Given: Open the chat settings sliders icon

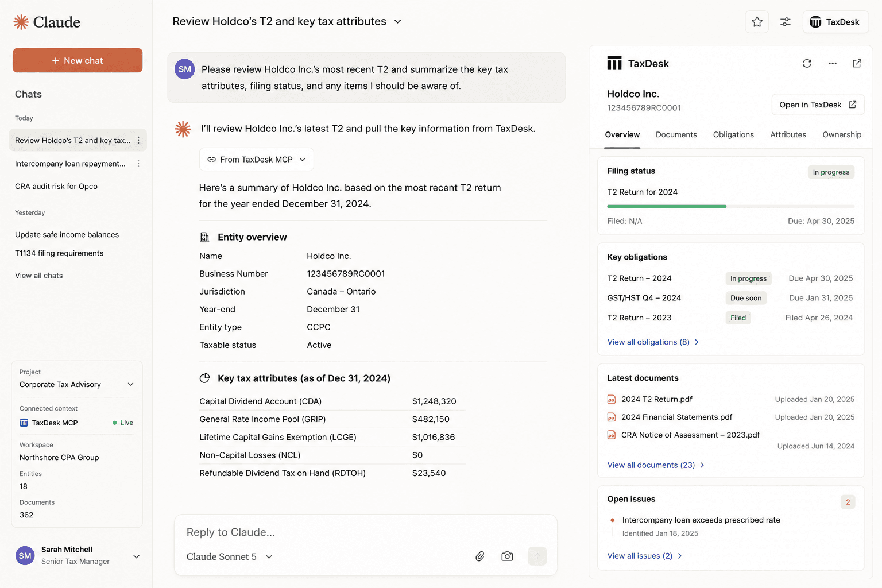Looking at the screenshot, I should [x=785, y=22].
